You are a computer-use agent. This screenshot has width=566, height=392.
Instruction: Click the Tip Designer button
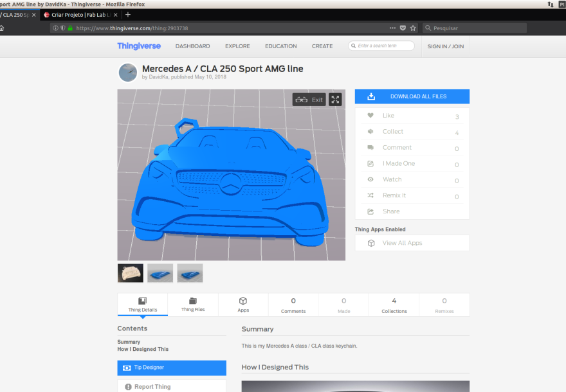pyautogui.click(x=172, y=368)
